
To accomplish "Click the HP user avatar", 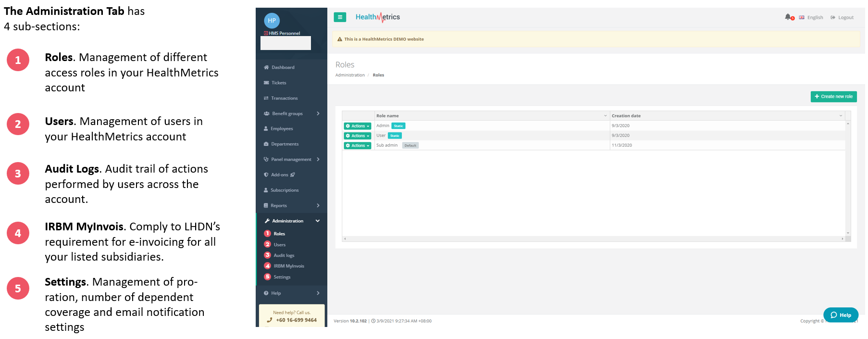I will point(272,21).
